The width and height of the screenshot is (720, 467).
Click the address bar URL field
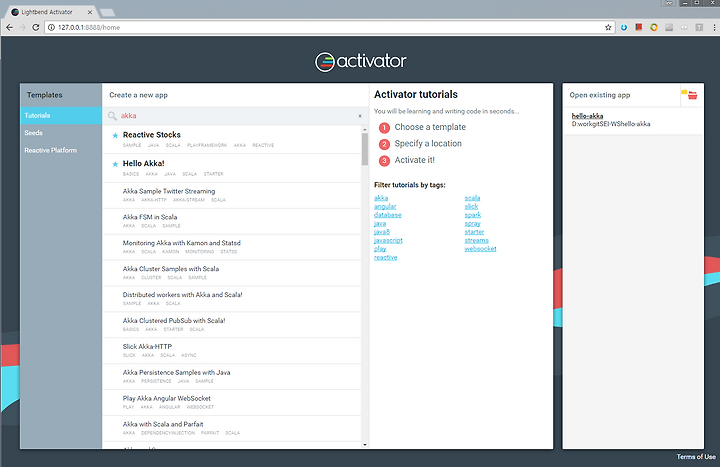pos(328,28)
